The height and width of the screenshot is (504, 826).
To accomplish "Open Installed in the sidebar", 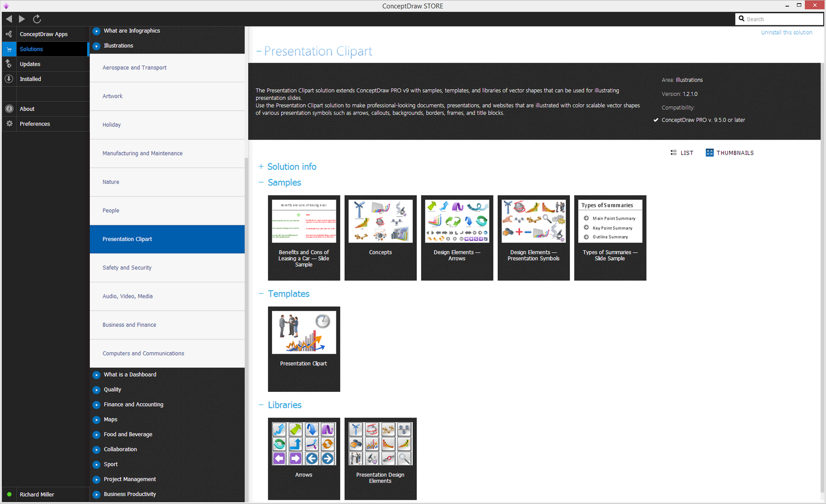I will click(x=30, y=79).
